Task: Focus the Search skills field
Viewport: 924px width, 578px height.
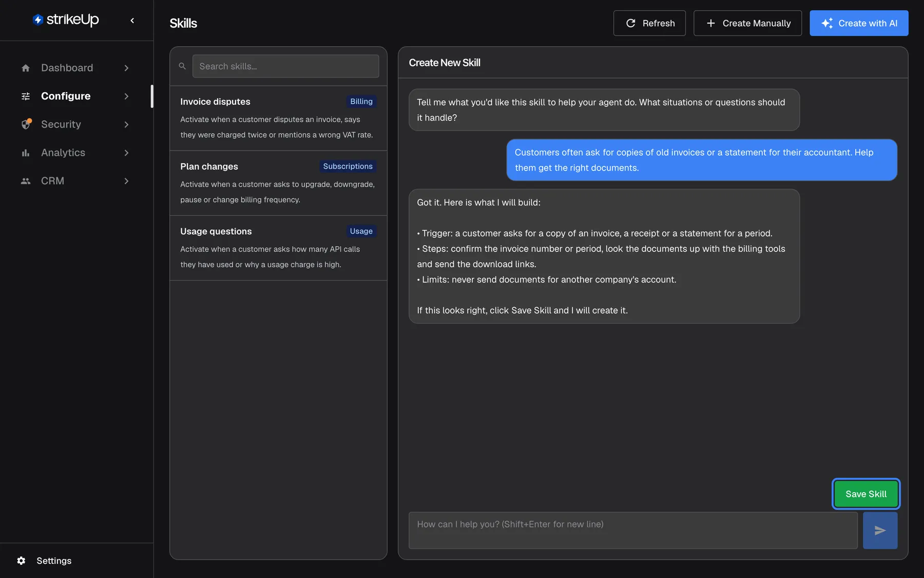Action: 285,66
